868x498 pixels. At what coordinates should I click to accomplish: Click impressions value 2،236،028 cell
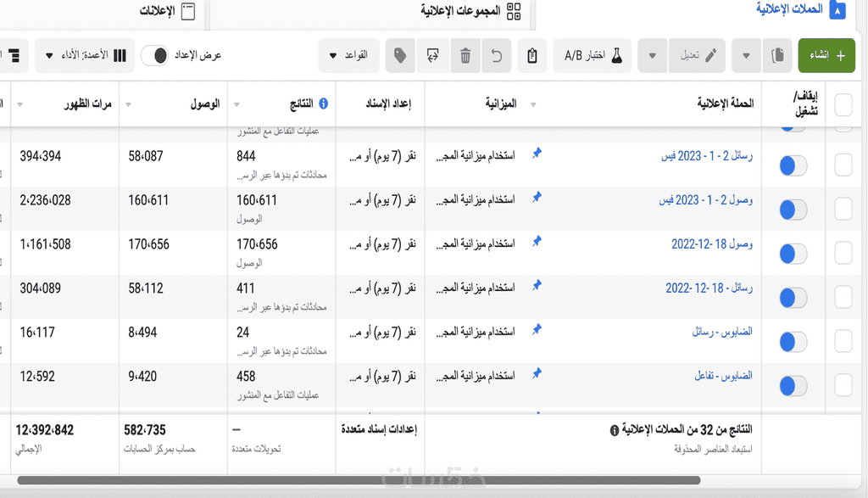click(x=46, y=200)
